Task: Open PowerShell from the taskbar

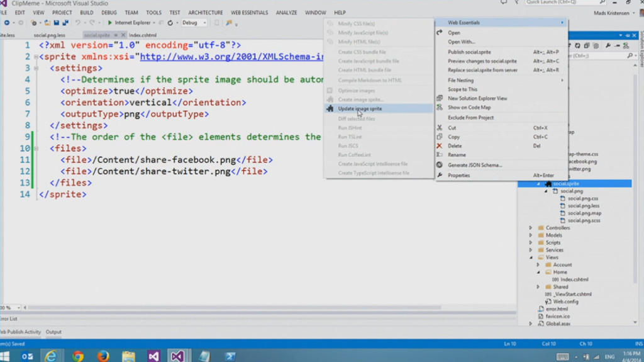Action: tap(230, 356)
